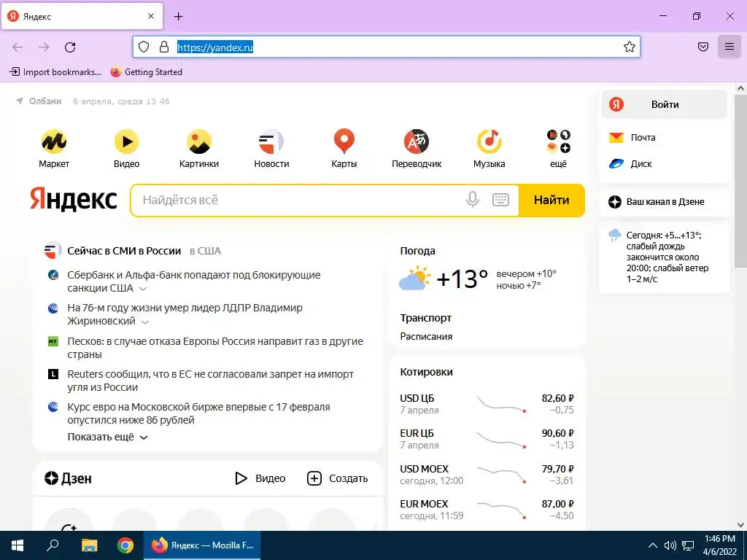Viewport: 747px width, 560px height.
Task: Open Firefox application menu hamburger
Action: point(729,47)
